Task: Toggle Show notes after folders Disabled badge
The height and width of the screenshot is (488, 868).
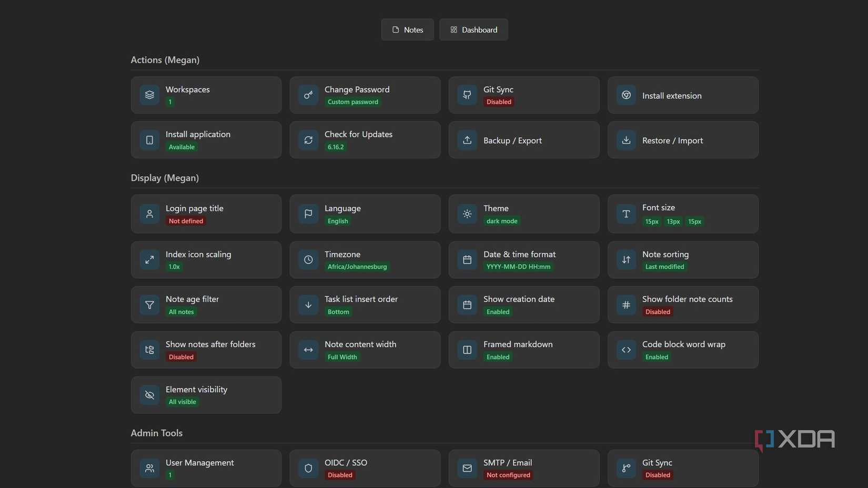Action: click(181, 357)
